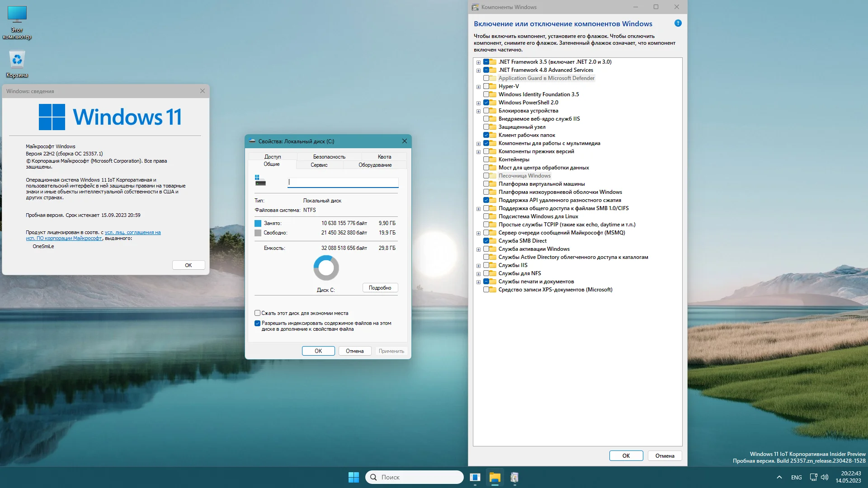Expand Службы печати и документов node
This screenshot has height=488, width=868.
[478, 282]
